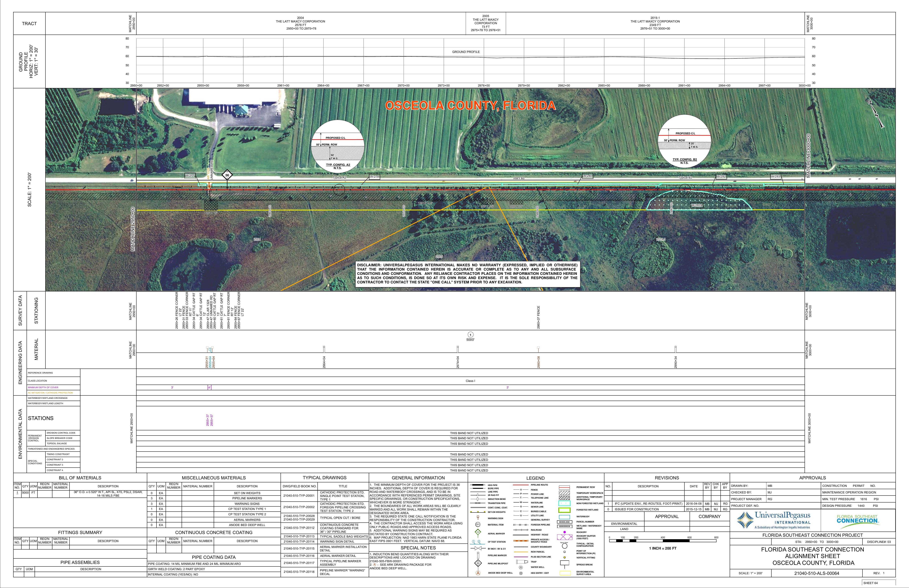
Task: Select the Rookery magenta dot legend symbol
Action: point(564,532)
